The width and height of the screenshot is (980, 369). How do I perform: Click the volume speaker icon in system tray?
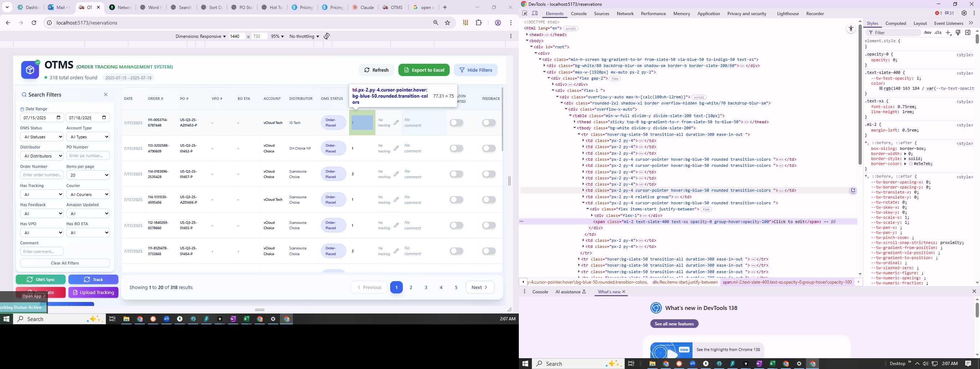(x=926, y=364)
